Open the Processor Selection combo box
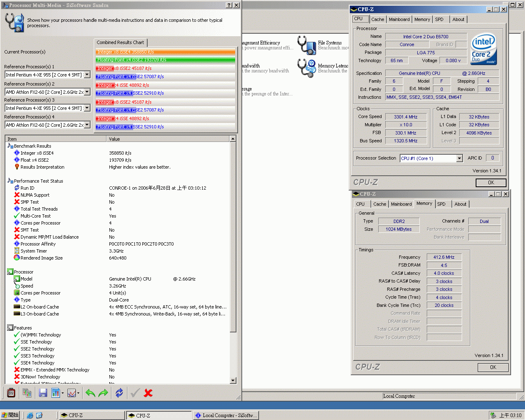This screenshot has width=525, height=420. click(459, 158)
